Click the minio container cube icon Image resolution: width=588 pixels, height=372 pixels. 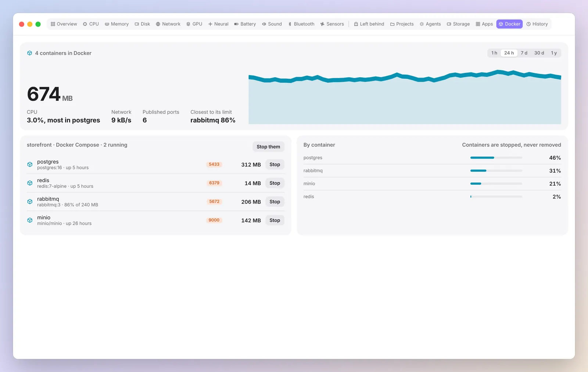30,220
